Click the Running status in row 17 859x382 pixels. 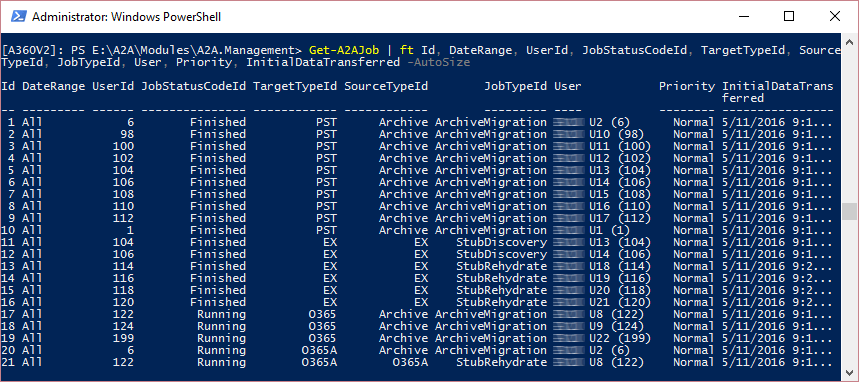(221, 315)
